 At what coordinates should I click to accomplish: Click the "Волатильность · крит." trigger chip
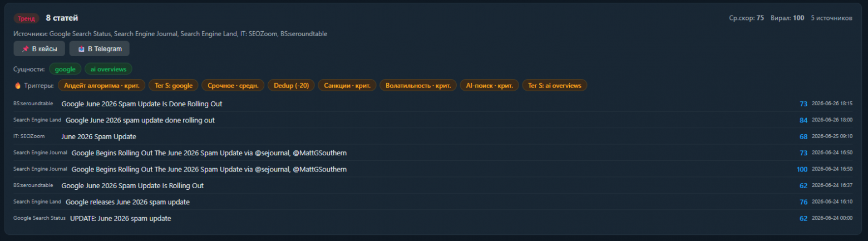tap(418, 86)
